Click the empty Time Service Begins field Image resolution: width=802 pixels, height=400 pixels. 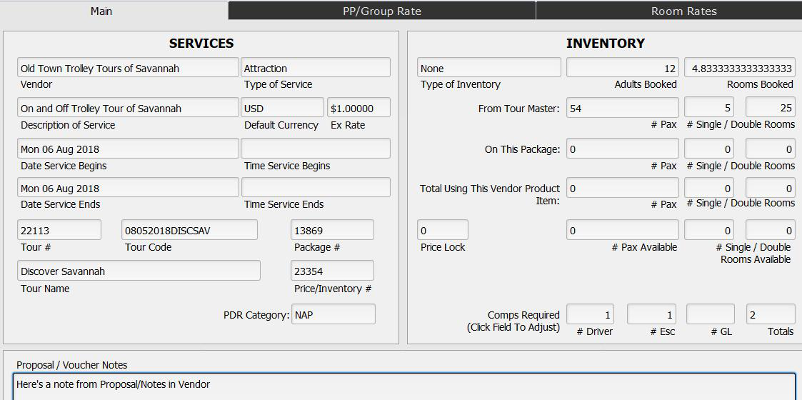tap(316, 149)
